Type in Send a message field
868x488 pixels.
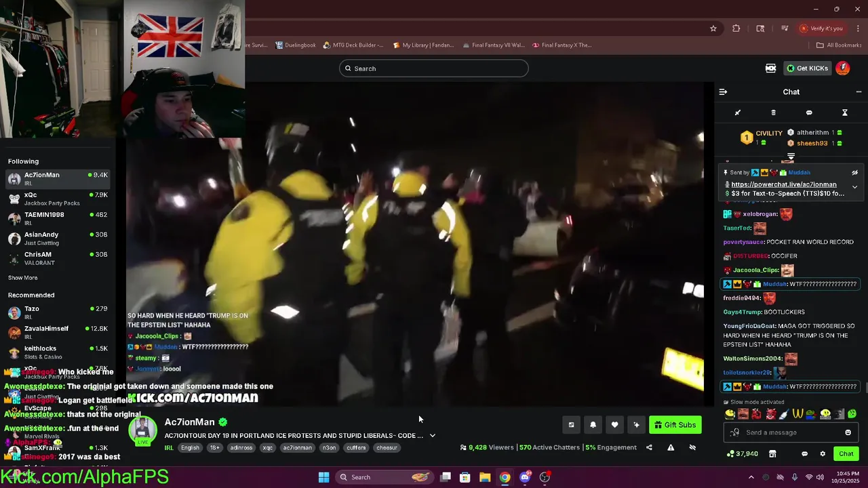(x=791, y=432)
